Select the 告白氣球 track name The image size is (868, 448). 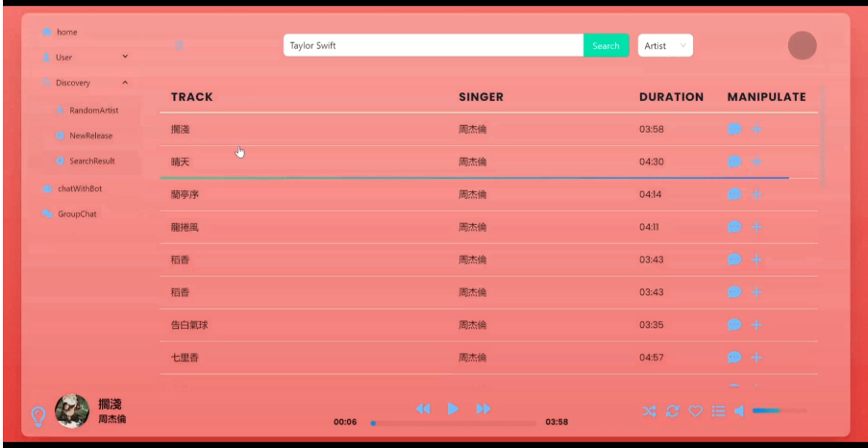click(x=189, y=325)
